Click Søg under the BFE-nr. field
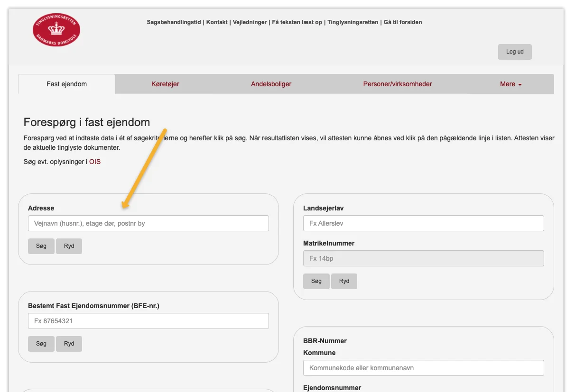This screenshot has width=575, height=392. tap(41, 344)
